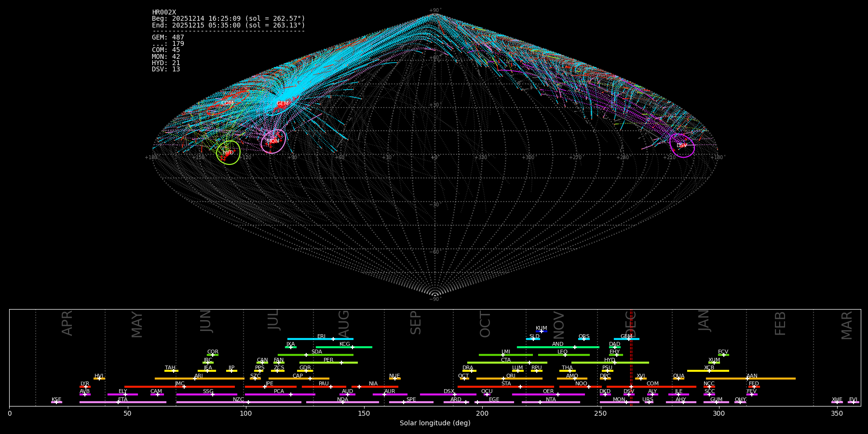The width and height of the screenshot is (868, 434).
Task: Click the XHE shower label in timeline
Action: point(837,399)
